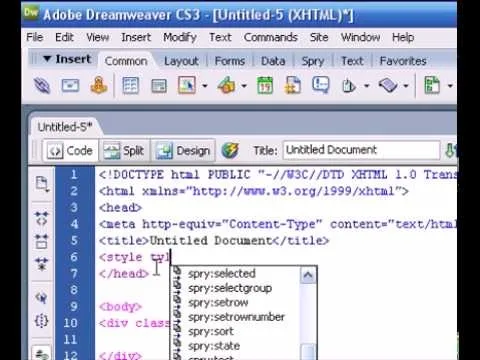Choose spry:setrownumber from code hints
Screen dimensions: 480x360
coord(236,317)
